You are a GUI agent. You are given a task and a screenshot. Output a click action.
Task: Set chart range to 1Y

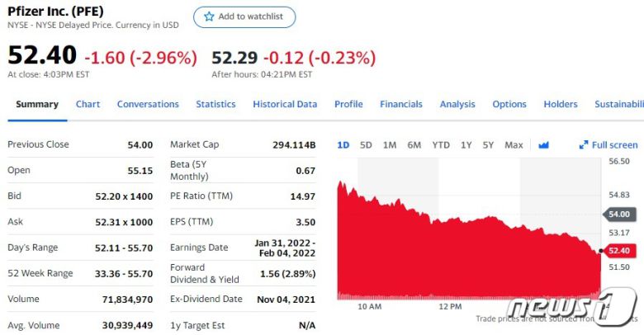coord(466,145)
